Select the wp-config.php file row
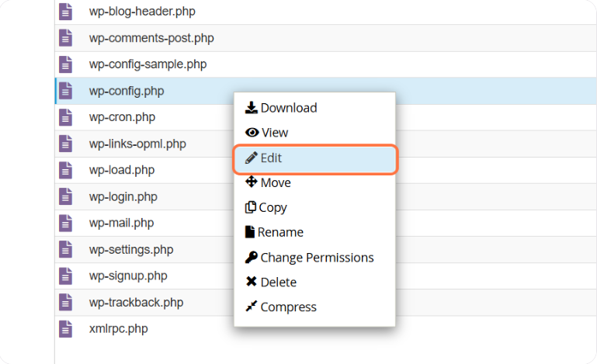Image resolution: width=597 pixels, height=364 pixels. pos(127,91)
